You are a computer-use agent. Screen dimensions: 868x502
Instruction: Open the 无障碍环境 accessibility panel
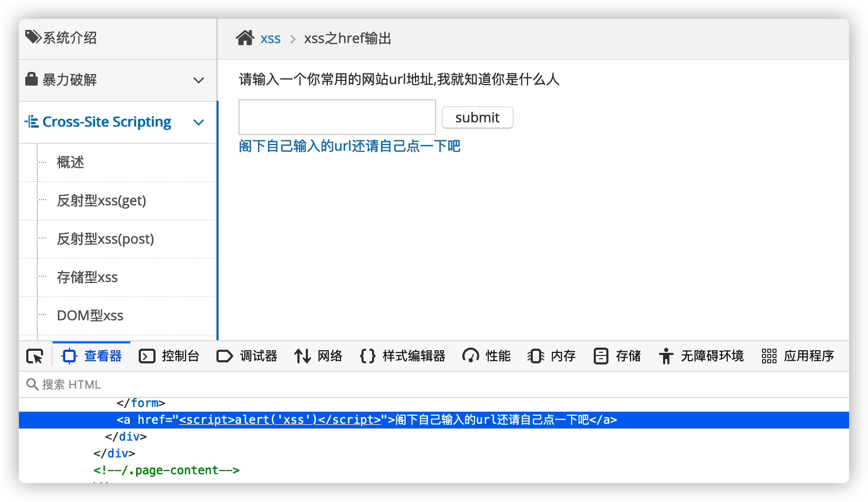(701, 356)
